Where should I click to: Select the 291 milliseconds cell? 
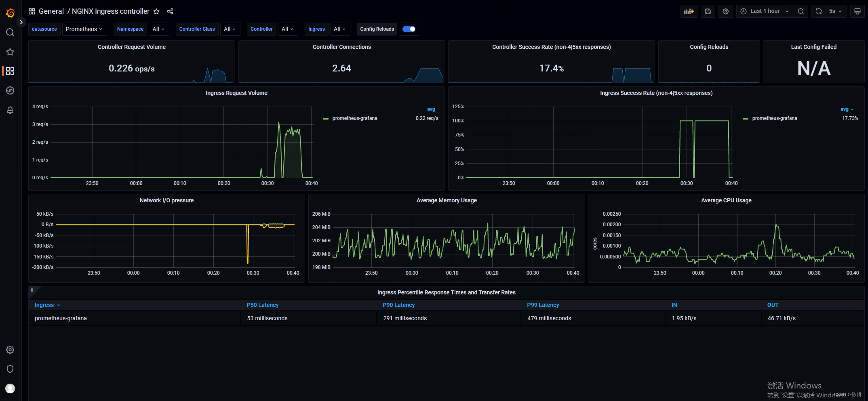coord(449,318)
